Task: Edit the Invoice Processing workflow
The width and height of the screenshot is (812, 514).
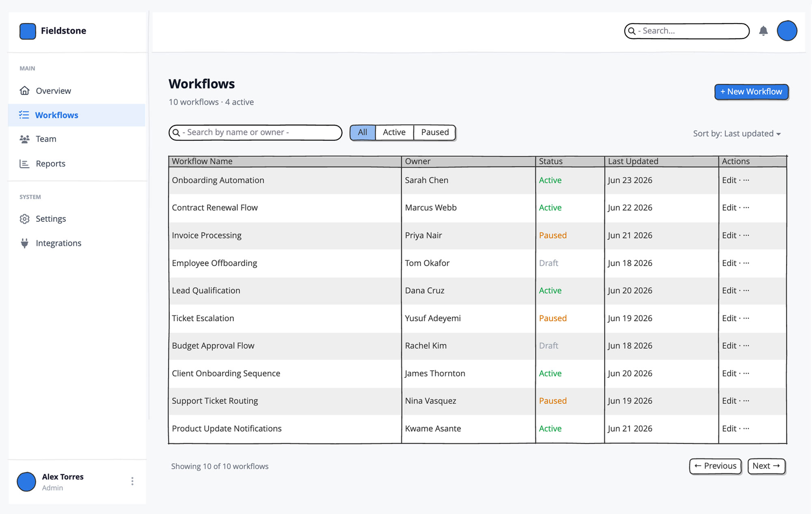Action: coord(729,235)
